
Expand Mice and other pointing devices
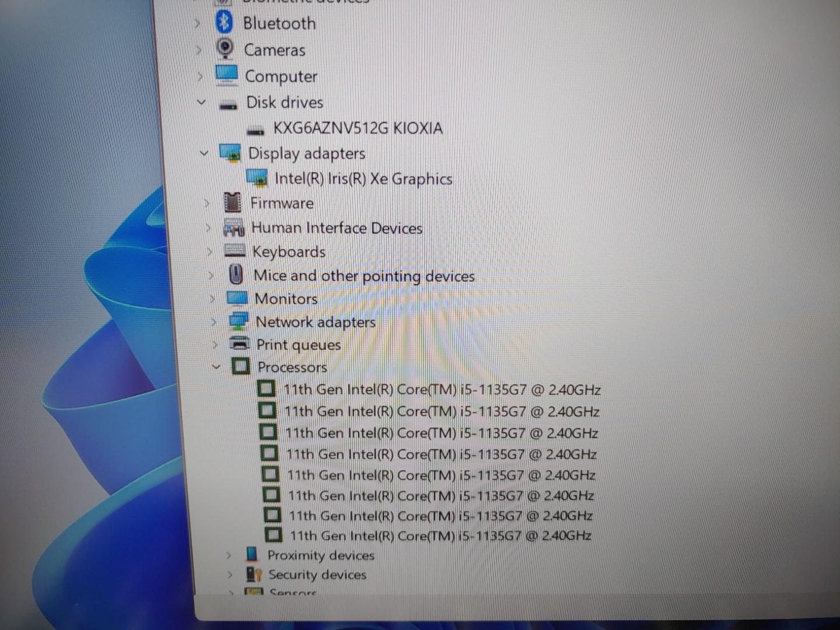(x=211, y=275)
